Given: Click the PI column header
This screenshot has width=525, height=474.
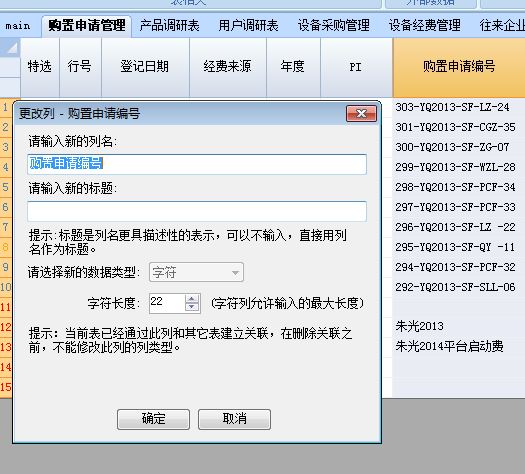Looking at the screenshot, I should pyautogui.click(x=356, y=67).
